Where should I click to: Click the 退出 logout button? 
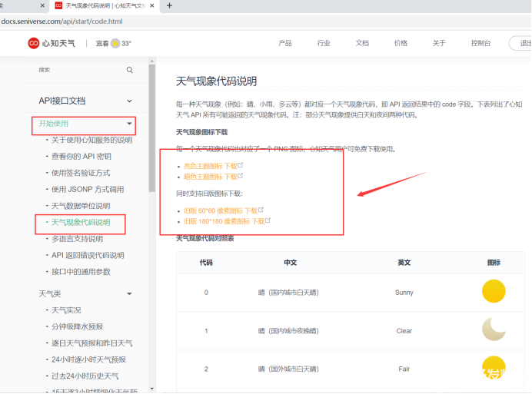coord(523,43)
